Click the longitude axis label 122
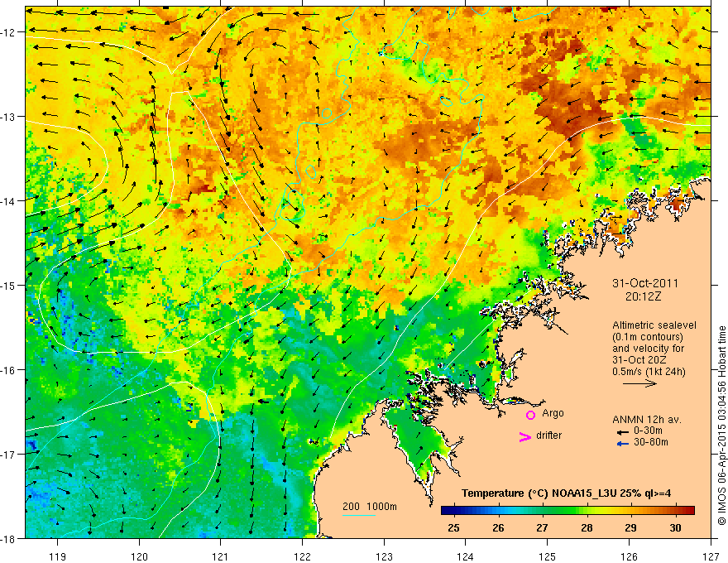 302,557
